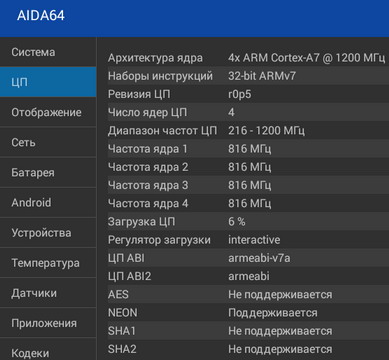Click the r0p5 revision value

[x=240, y=95]
